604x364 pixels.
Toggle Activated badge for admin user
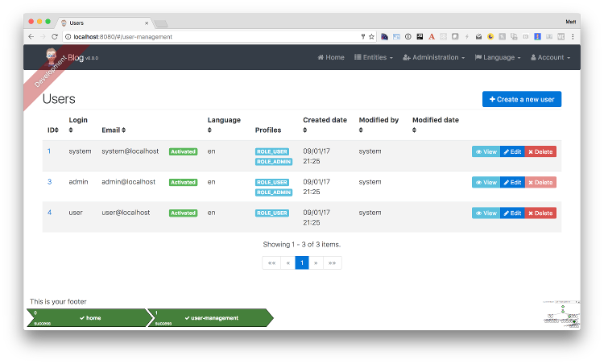click(x=184, y=182)
